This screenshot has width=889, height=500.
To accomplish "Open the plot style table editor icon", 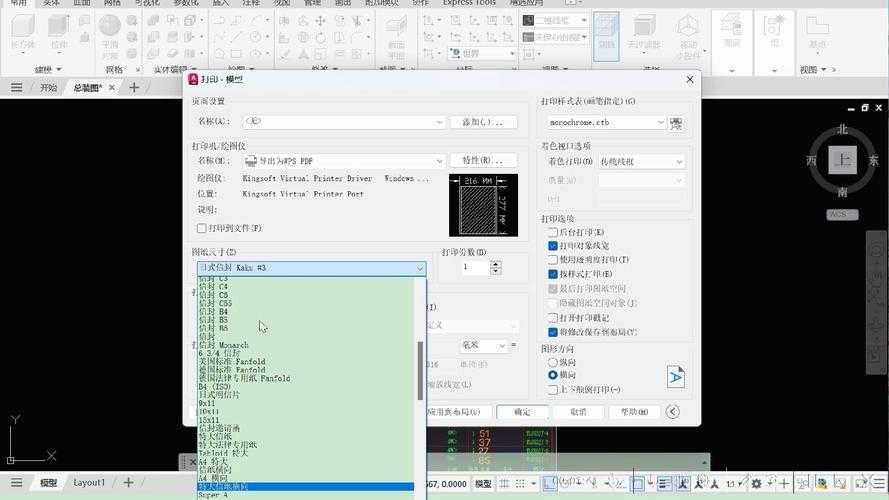I will click(676, 123).
